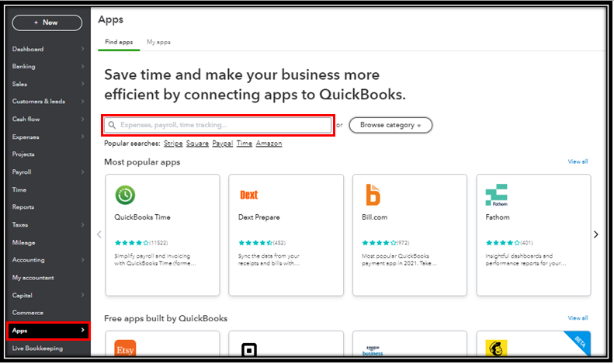Viewport: 614px width, 364px height.
Task: Expand the Sales sidebar chevron
Action: pos(82,84)
